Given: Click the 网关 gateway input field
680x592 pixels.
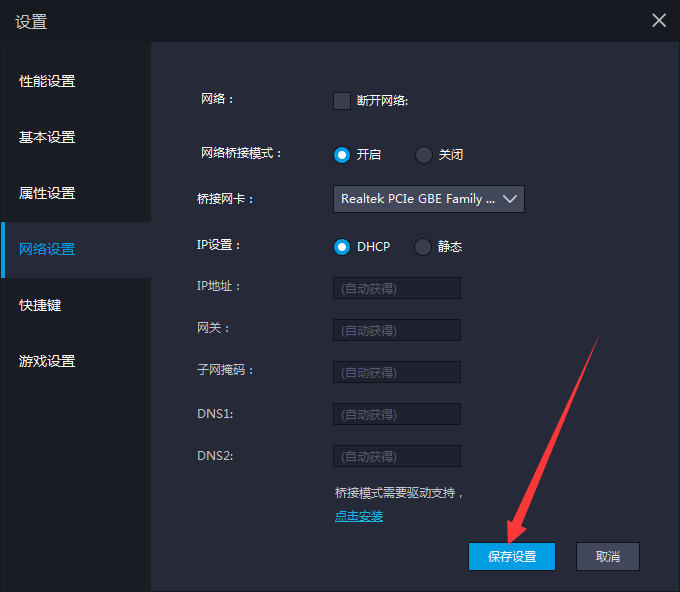Looking at the screenshot, I should (x=396, y=330).
